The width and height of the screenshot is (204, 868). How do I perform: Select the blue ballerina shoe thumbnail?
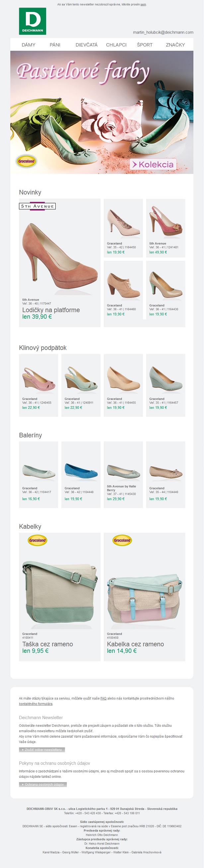pos(81,470)
